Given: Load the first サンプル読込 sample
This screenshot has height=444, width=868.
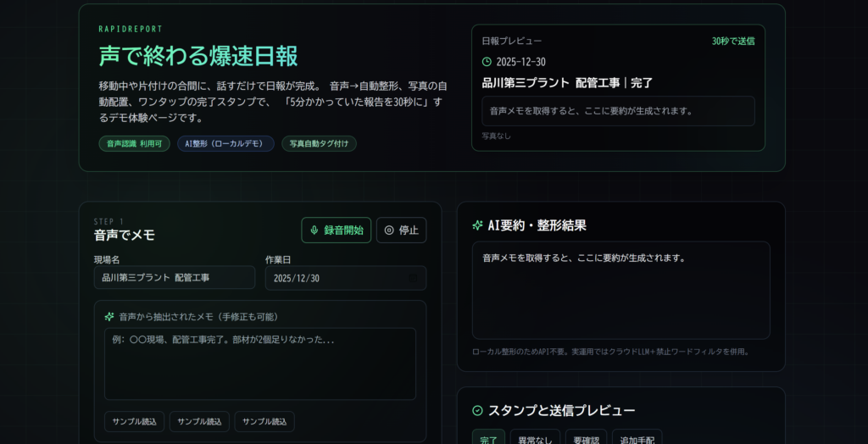Looking at the screenshot, I should 134,422.
